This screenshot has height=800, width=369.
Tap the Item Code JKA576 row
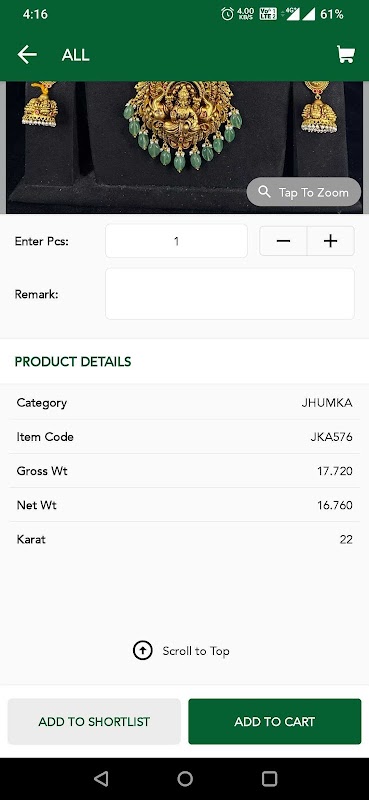(x=184, y=437)
